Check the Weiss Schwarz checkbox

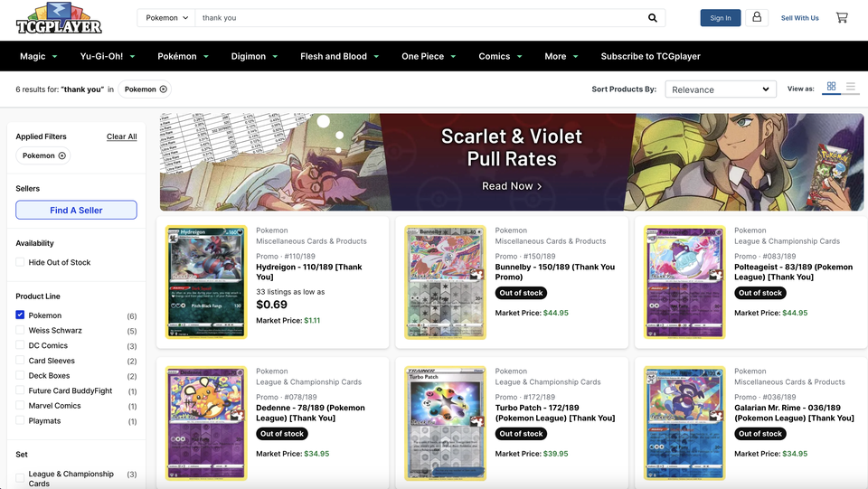(x=20, y=330)
